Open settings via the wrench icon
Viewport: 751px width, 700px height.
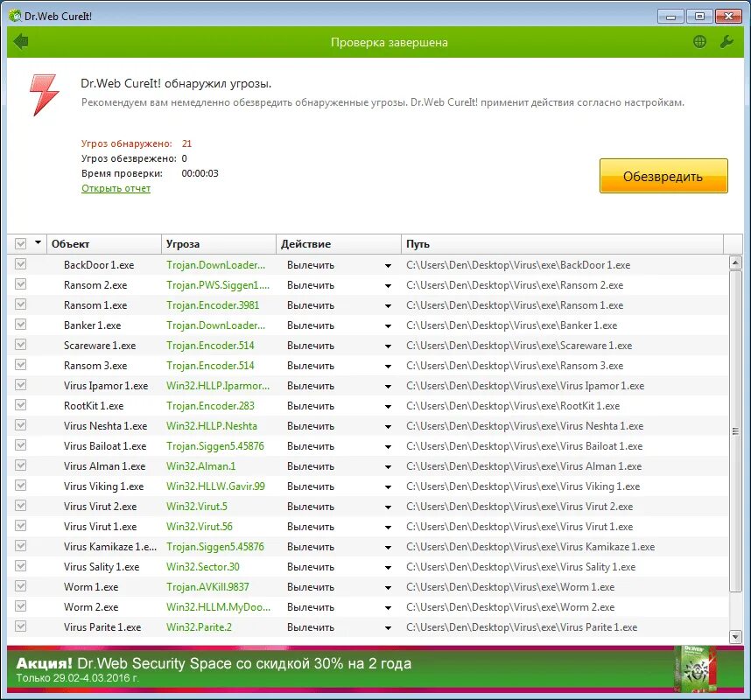pos(726,42)
